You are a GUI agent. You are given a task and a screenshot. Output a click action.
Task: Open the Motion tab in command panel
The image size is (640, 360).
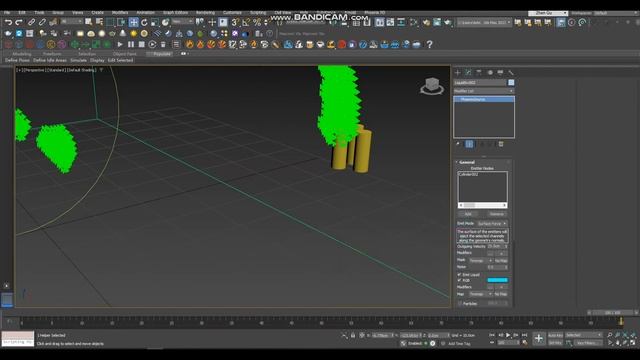(x=490, y=72)
